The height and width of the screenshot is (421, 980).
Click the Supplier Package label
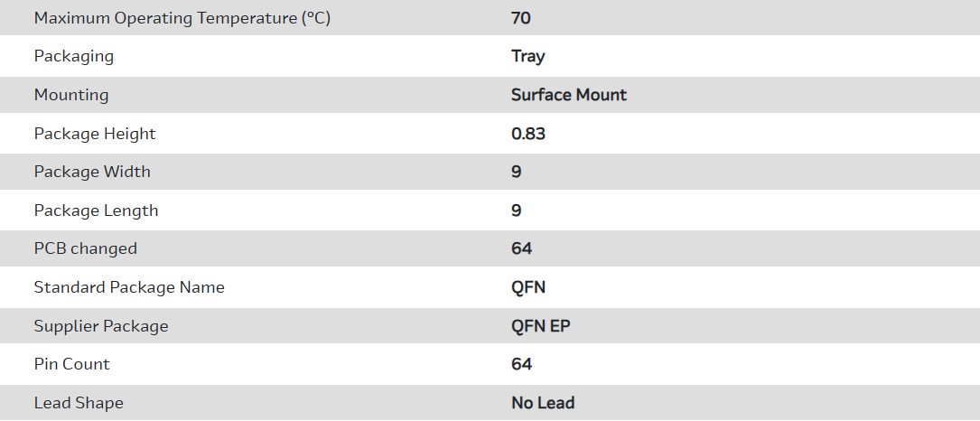pos(101,326)
